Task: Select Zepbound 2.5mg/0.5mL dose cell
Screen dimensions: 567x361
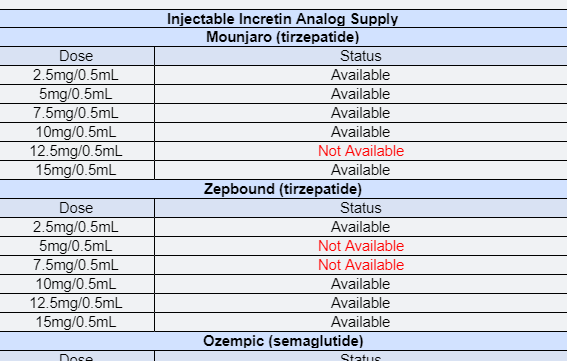Action: click(x=76, y=227)
